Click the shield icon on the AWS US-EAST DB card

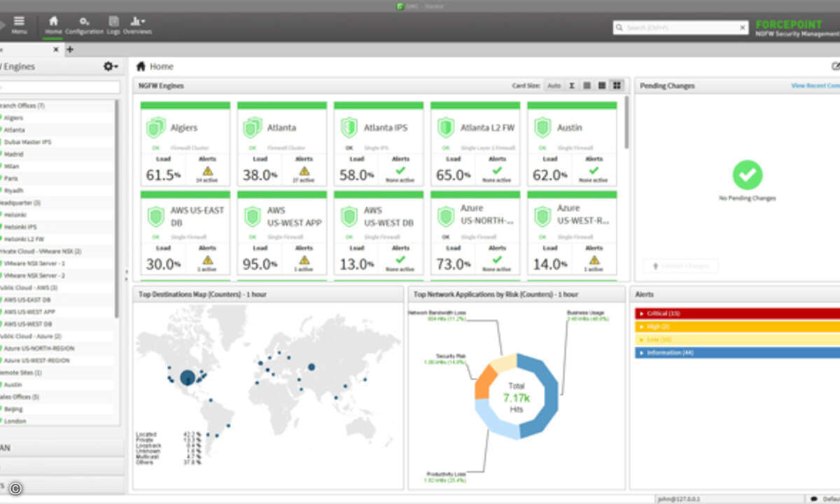[155, 216]
